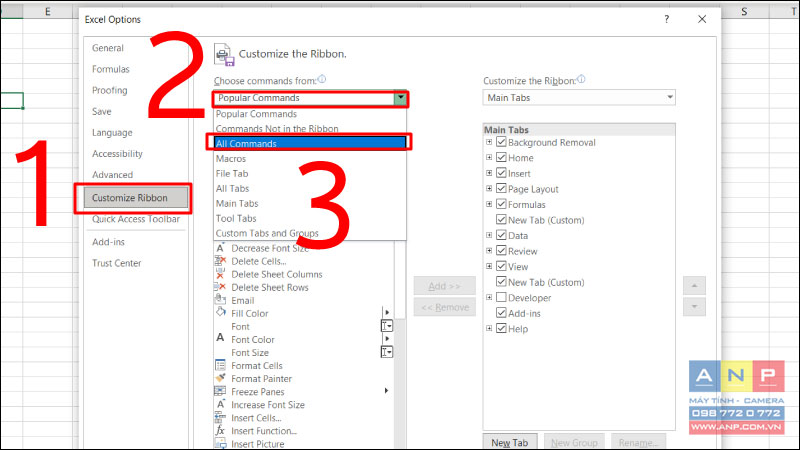
Task: Click the Delete Sheet Columns icon
Action: tap(220, 274)
